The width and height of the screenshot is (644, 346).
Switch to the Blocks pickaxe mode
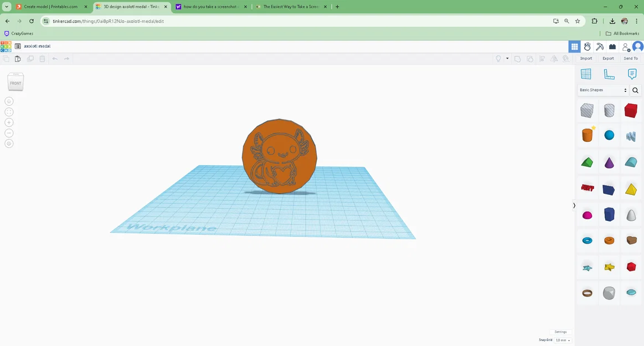point(600,47)
